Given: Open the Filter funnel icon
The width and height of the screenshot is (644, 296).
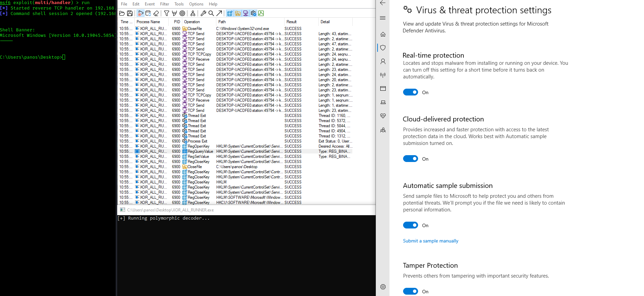Looking at the screenshot, I should click(167, 13).
